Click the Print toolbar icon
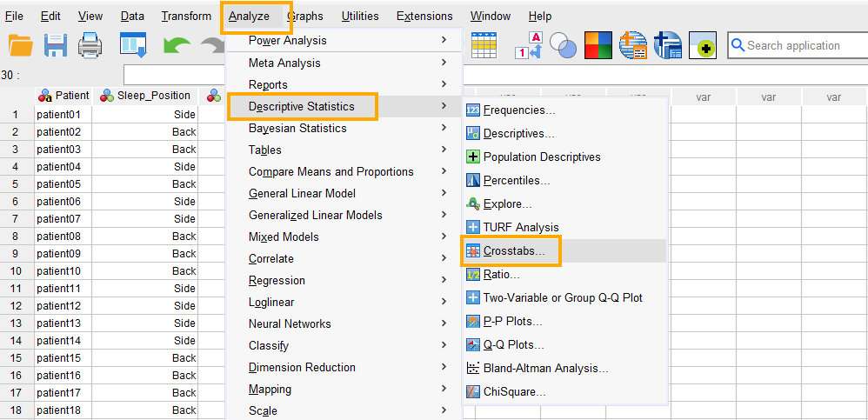Viewport: 868px width, 420px height. pos(90,45)
